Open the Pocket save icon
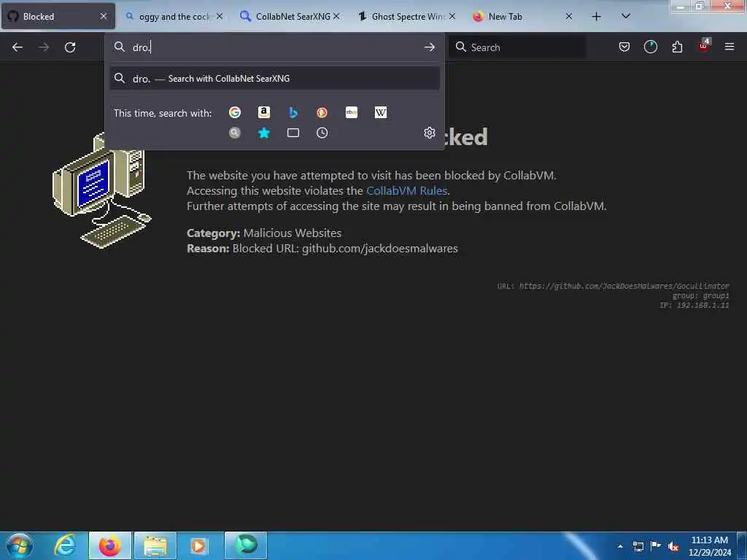The height and width of the screenshot is (560, 747). [x=624, y=47]
